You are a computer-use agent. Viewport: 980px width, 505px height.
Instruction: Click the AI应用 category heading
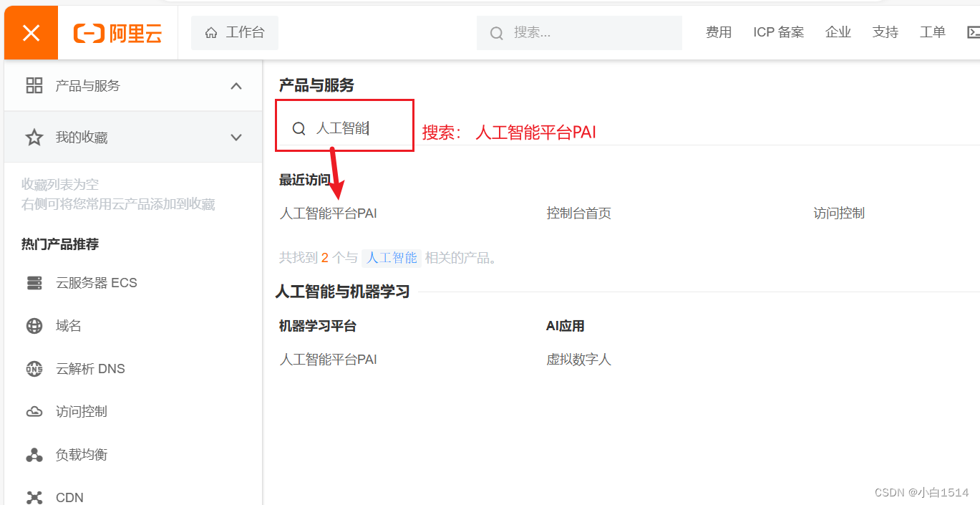(x=566, y=326)
